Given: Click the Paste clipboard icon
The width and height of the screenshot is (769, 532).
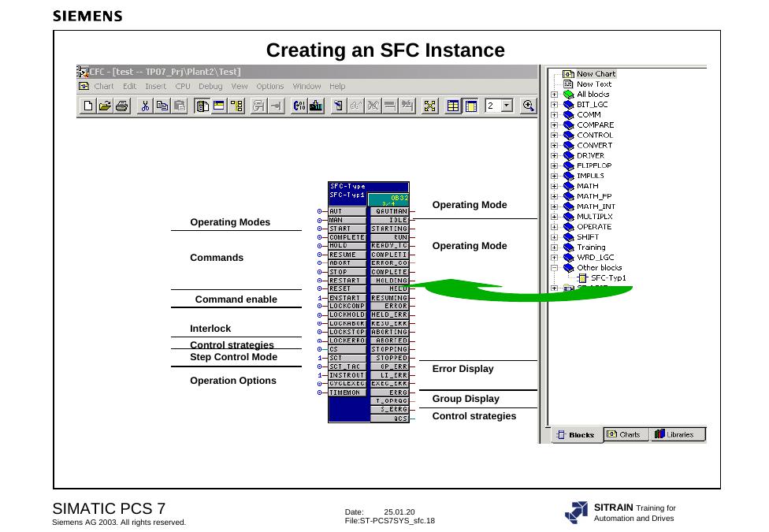Looking at the screenshot, I should (x=179, y=106).
